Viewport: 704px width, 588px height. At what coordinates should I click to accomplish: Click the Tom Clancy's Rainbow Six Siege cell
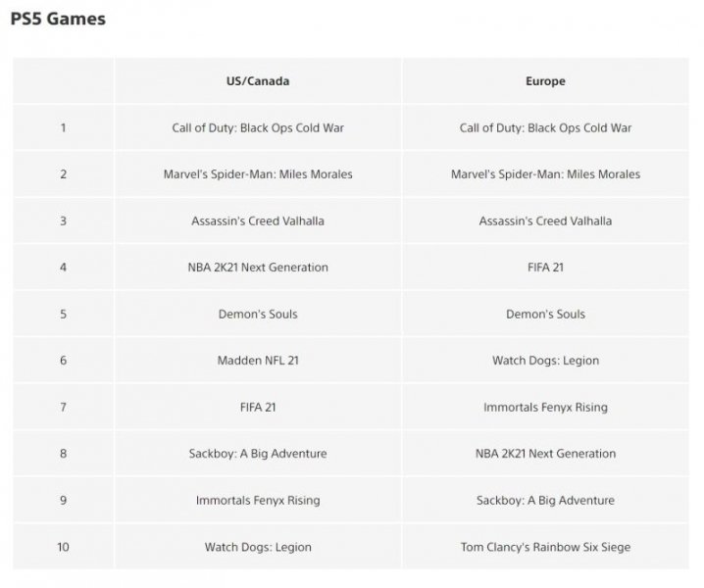pyautogui.click(x=545, y=547)
